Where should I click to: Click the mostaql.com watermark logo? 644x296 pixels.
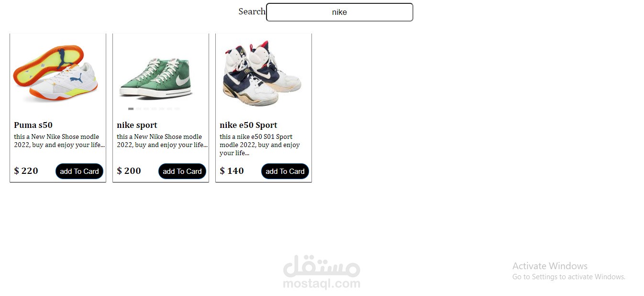[x=322, y=273]
